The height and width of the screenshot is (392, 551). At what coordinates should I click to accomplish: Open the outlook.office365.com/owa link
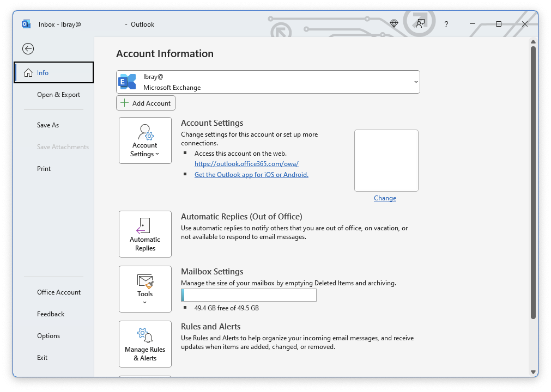coord(247,164)
